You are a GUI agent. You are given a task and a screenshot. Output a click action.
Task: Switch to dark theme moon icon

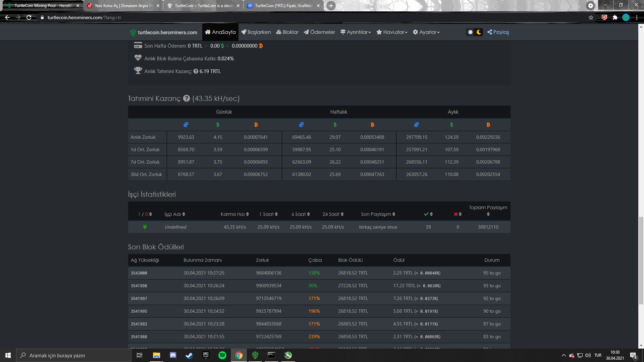pos(479,32)
